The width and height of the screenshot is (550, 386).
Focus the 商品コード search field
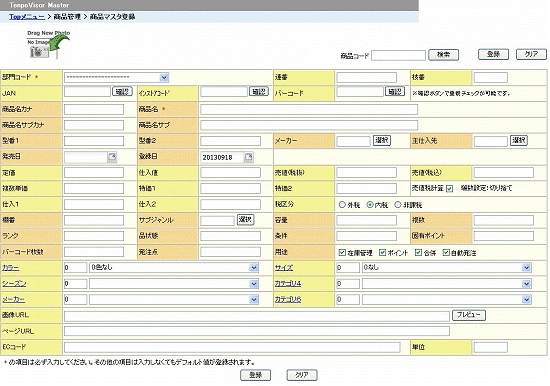click(398, 55)
